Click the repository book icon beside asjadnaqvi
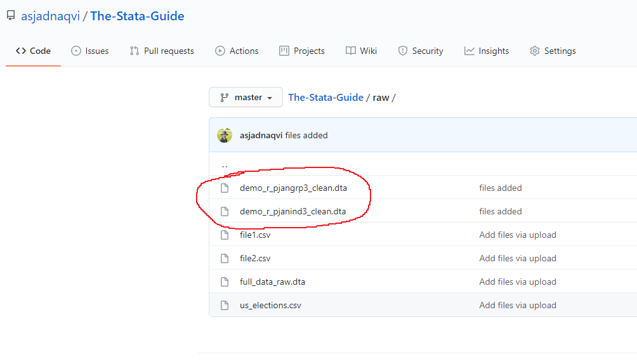 (x=11, y=16)
